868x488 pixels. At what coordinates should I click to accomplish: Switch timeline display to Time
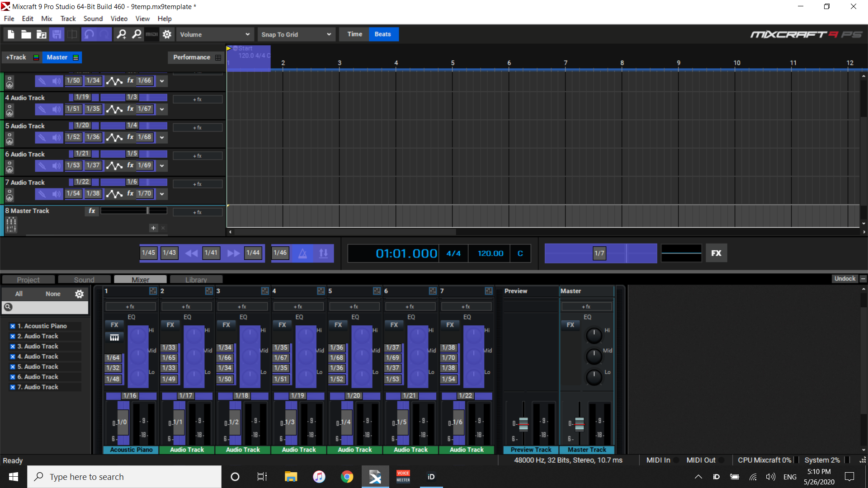click(355, 34)
